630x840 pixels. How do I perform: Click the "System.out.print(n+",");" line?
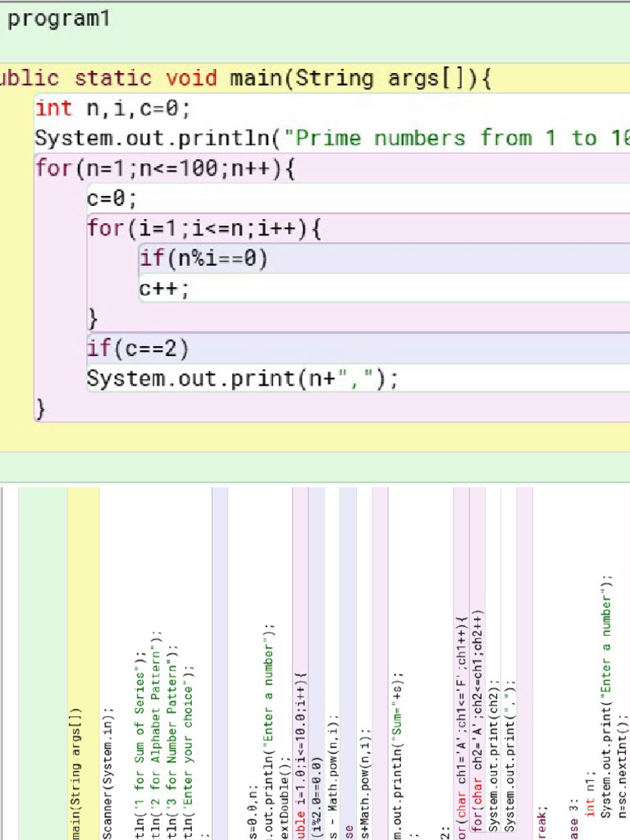[243, 379]
